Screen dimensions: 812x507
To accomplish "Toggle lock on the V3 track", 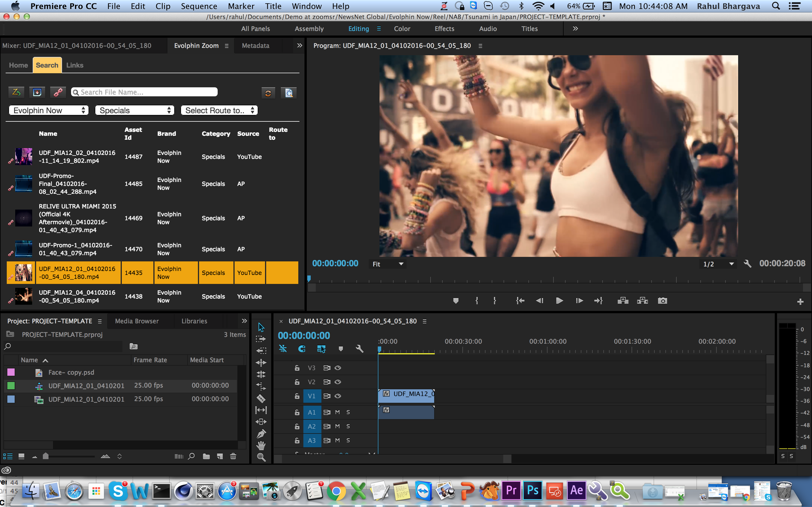I will 297,368.
